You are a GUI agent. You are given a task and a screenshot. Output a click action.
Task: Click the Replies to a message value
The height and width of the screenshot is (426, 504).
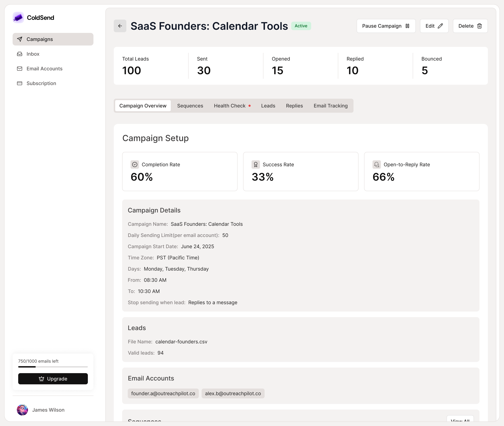pos(213,302)
